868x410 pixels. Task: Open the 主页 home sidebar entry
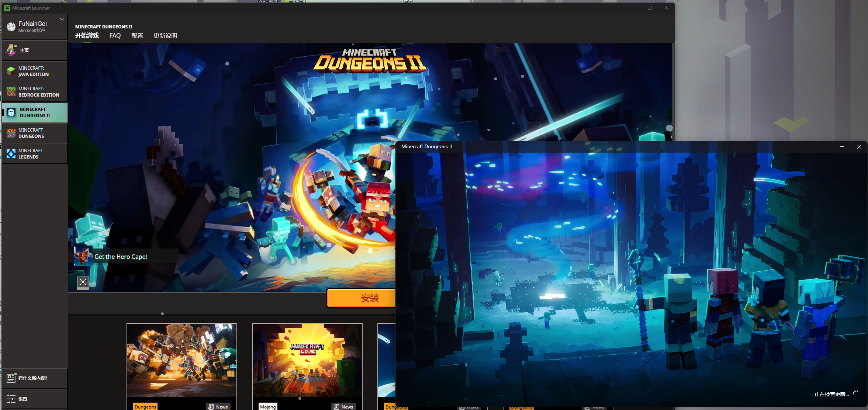pyautogui.click(x=35, y=50)
